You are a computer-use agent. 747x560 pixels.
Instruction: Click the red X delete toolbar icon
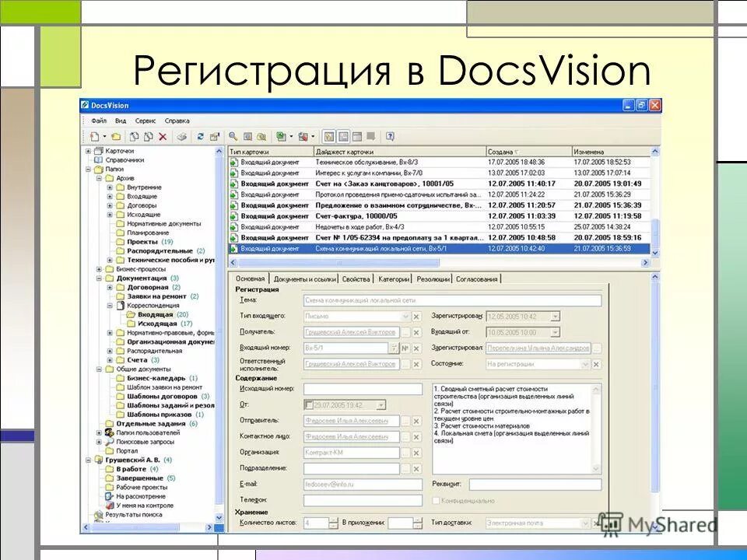click(x=163, y=137)
